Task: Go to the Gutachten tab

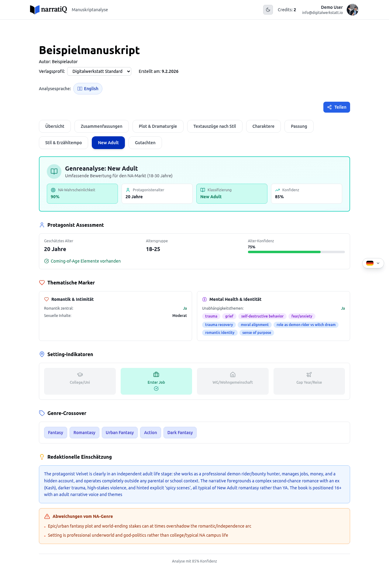Action: (145, 143)
